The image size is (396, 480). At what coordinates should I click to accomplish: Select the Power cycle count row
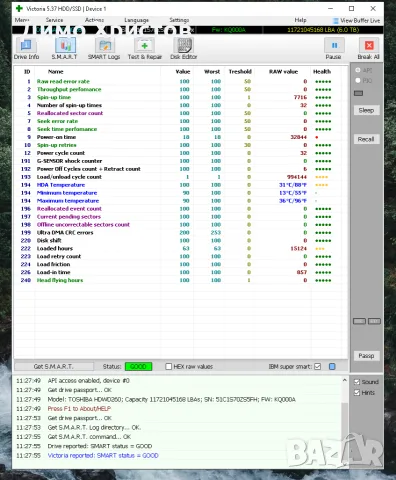pos(180,153)
